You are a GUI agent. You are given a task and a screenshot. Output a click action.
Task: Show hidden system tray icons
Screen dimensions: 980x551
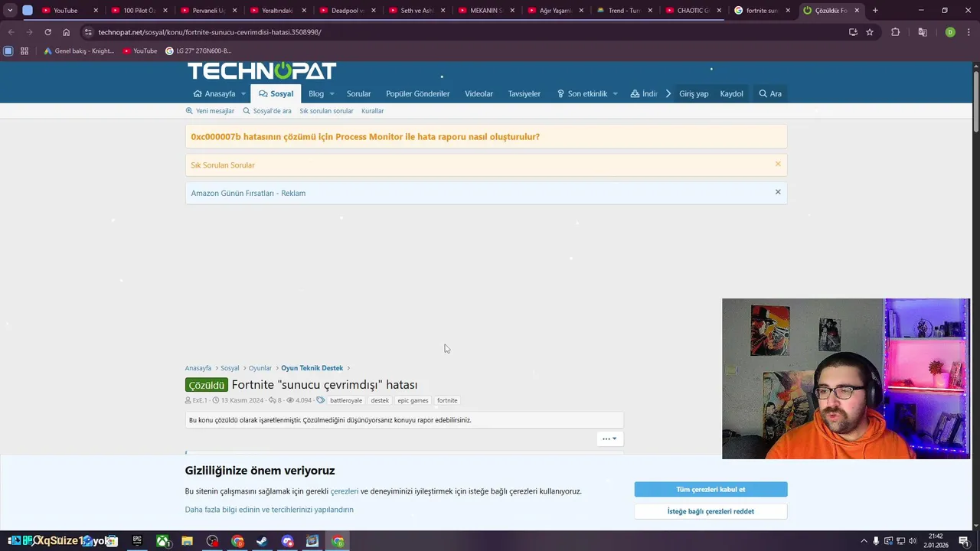click(x=864, y=541)
